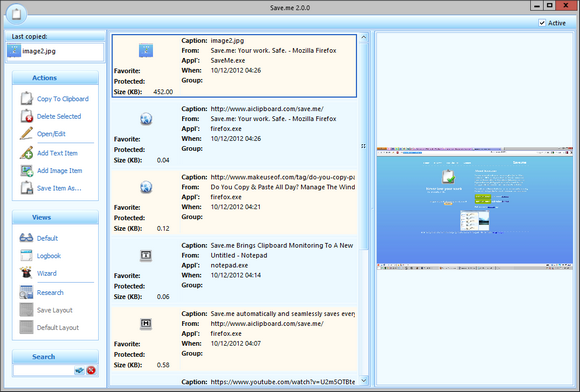Click the Default view glasses icon
Image resolution: width=580 pixels, height=392 pixels.
tap(26, 238)
